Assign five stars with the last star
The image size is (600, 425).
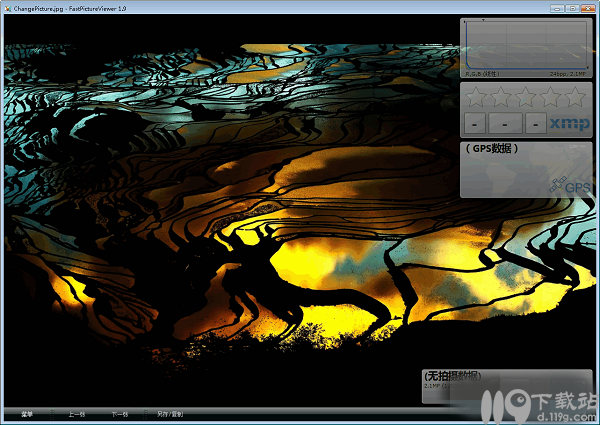point(575,97)
